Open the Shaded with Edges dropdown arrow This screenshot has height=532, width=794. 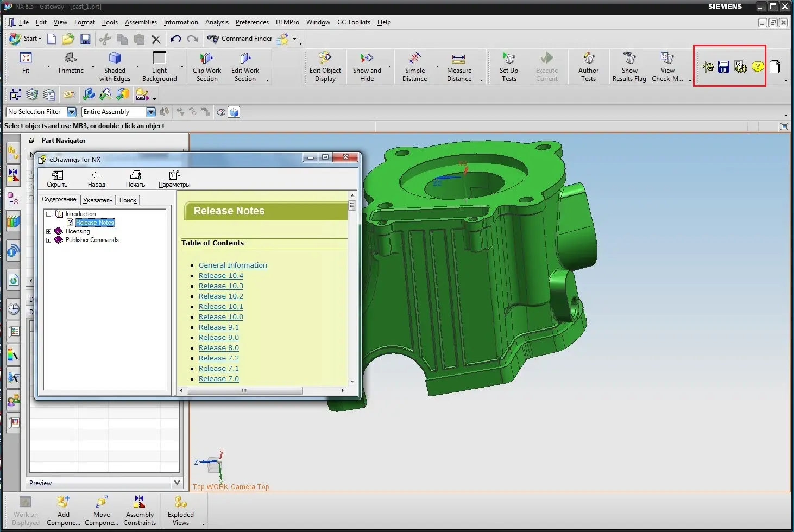click(137, 67)
